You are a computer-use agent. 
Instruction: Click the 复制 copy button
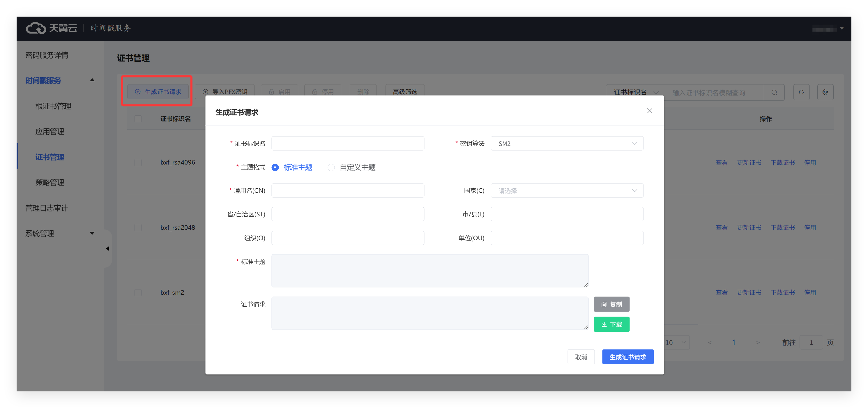(x=611, y=304)
